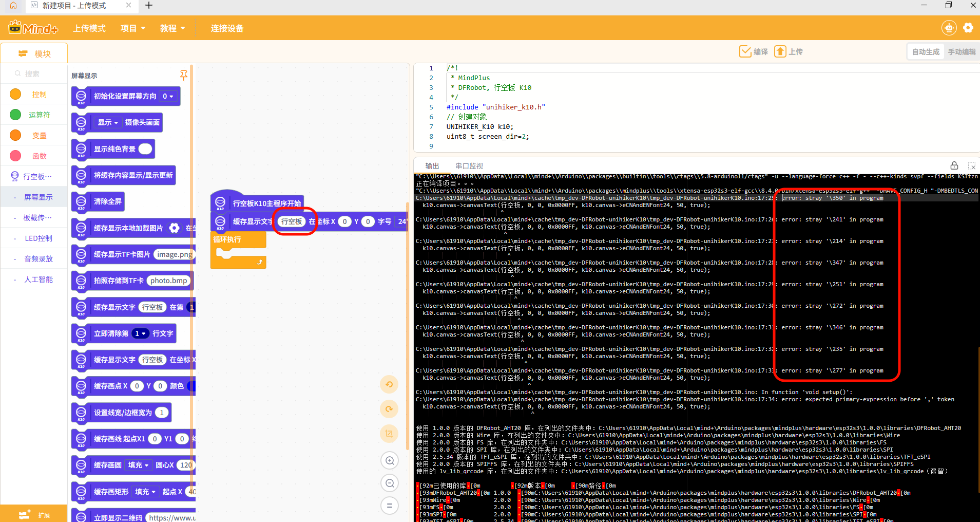Image resolution: width=980 pixels, height=522 pixels.
Task: Pin the block palette with pushpin icon
Action: [x=183, y=76]
